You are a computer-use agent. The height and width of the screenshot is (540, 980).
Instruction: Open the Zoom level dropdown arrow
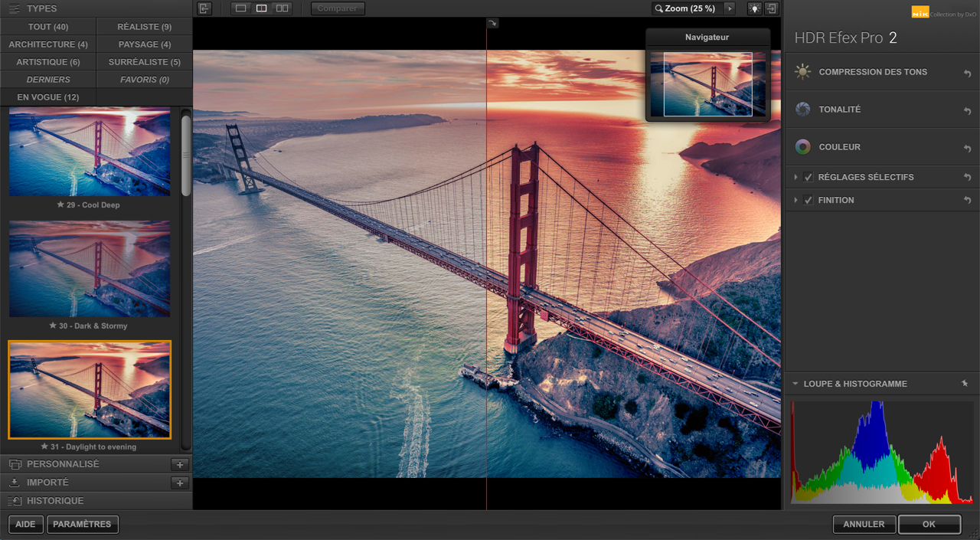730,8
